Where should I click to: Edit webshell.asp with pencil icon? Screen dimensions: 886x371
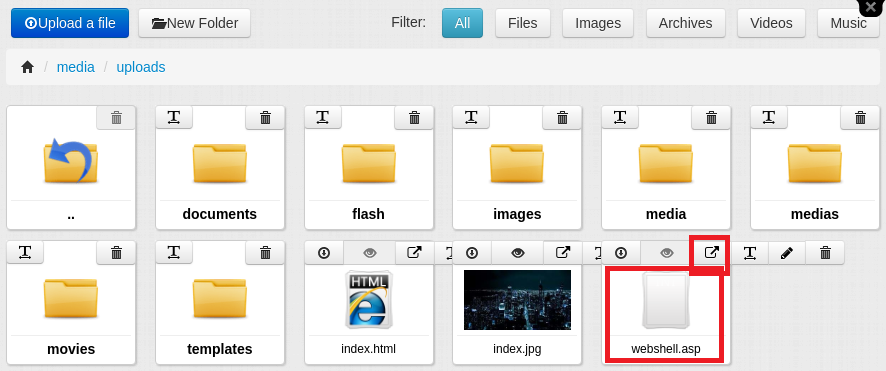tap(787, 253)
